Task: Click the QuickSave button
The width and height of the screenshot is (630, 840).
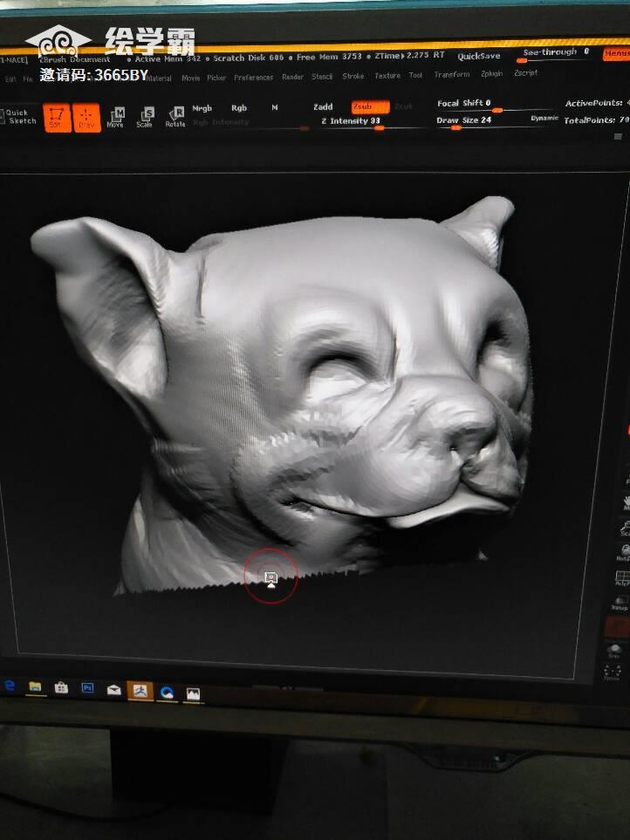Action: [478, 56]
